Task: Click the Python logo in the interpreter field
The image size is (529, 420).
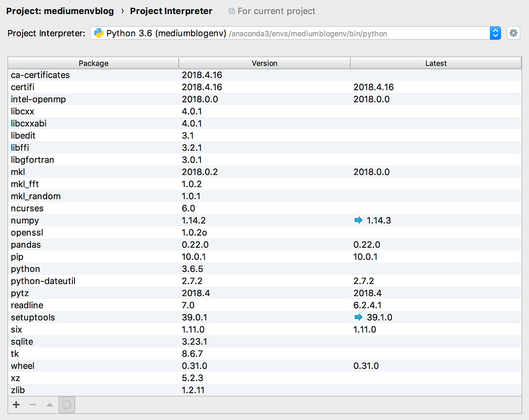Action: (x=98, y=33)
